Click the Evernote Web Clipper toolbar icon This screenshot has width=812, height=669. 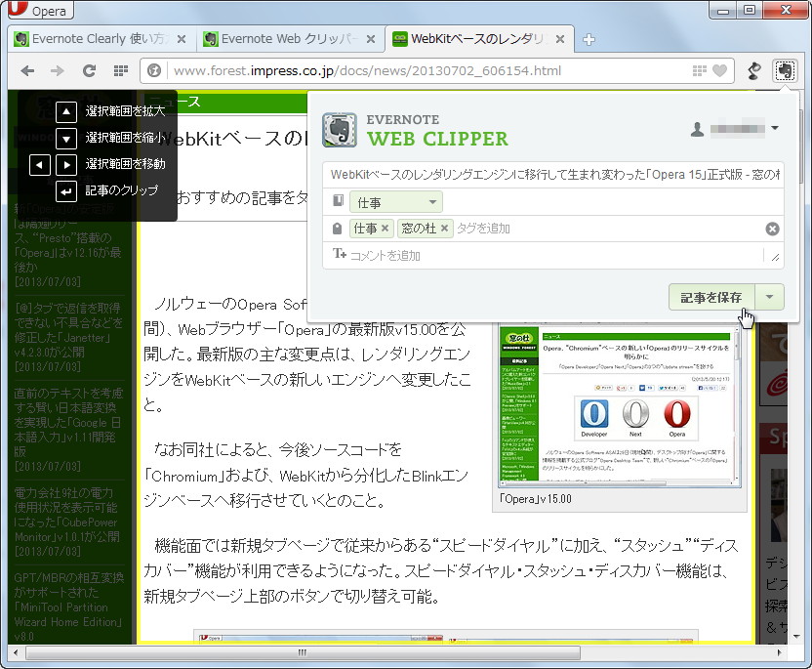coord(786,70)
